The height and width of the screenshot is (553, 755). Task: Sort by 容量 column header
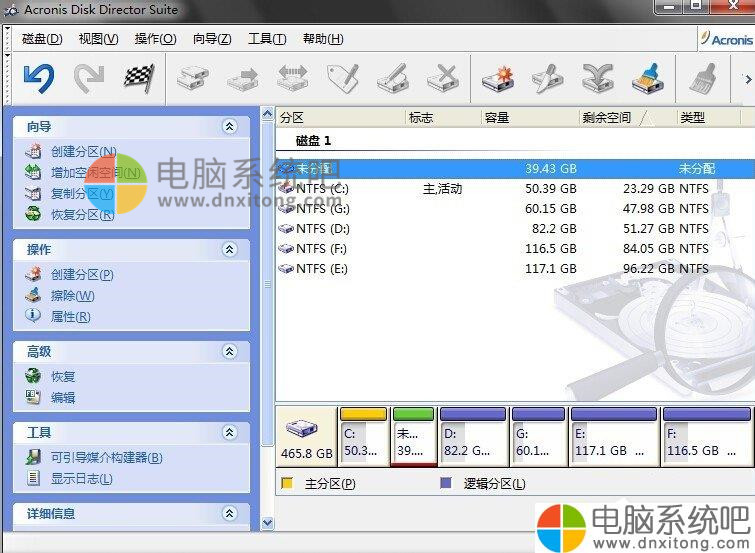(x=530, y=118)
